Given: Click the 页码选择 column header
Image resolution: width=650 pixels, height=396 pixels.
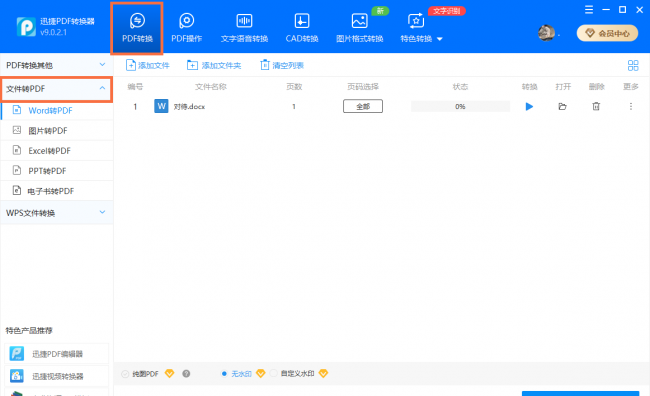Looking at the screenshot, I should [363, 87].
